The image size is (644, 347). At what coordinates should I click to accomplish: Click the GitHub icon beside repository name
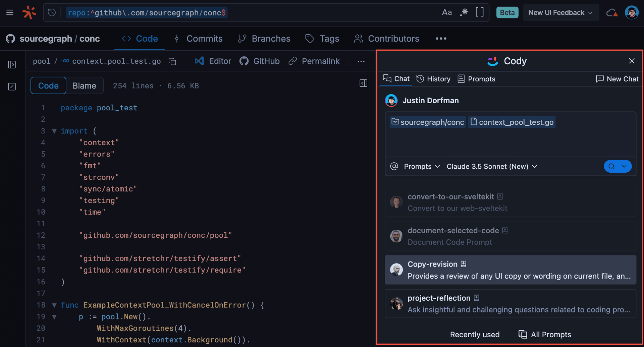[10, 39]
